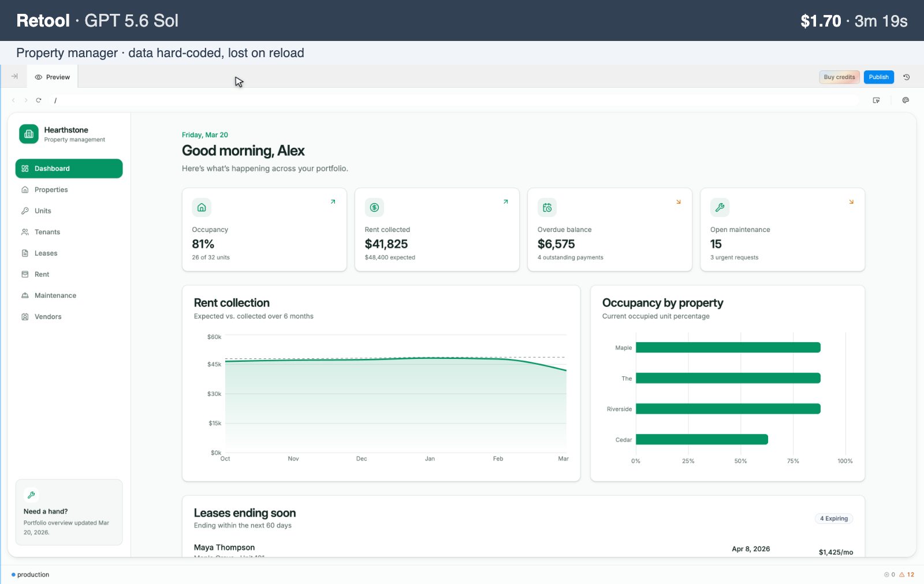
Task: Select Dashboard in the sidebar
Action: pos(69,169)
